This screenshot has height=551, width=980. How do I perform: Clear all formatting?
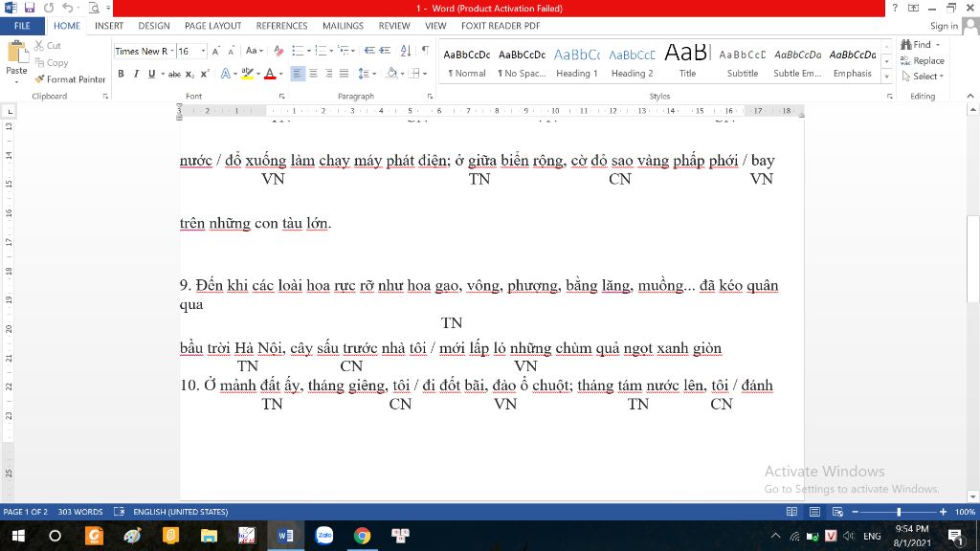click(278, 52)
